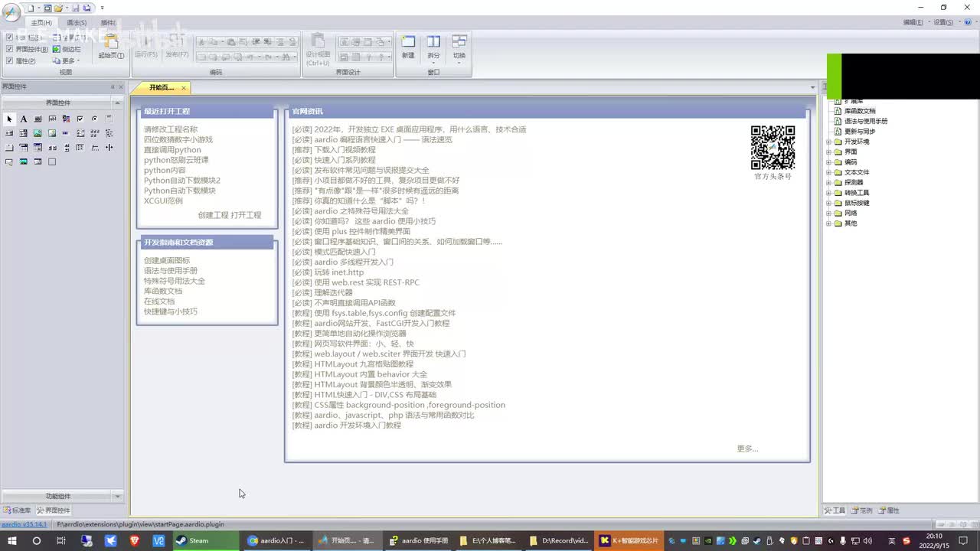Click the 创建工程 link
Viewport: 980px width, 551px height.
213,215
